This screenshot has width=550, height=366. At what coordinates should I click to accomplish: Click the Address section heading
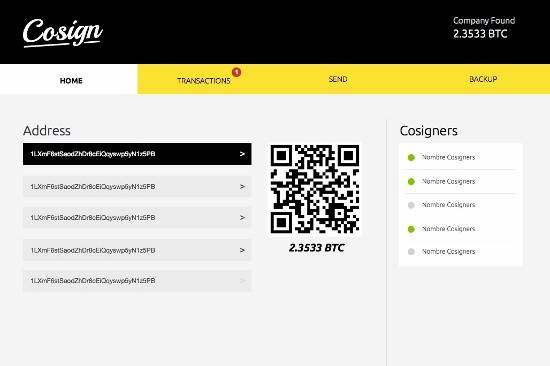(47, 131)
